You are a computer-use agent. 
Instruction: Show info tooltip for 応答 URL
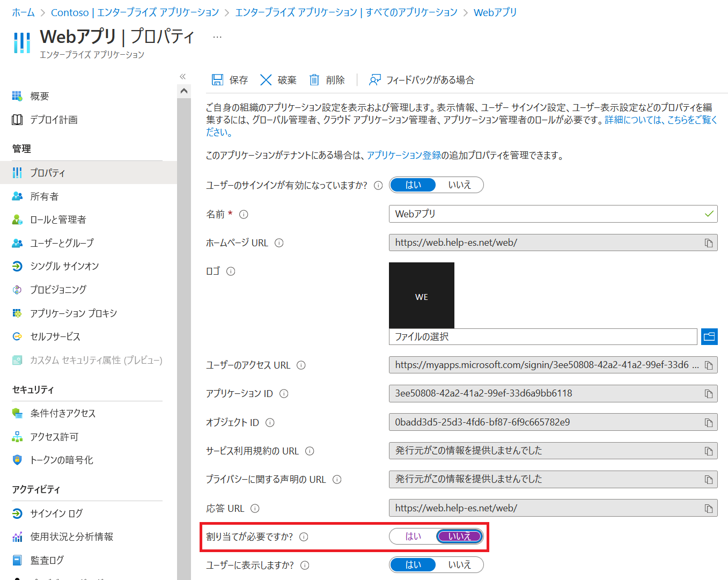coord(255,509)
